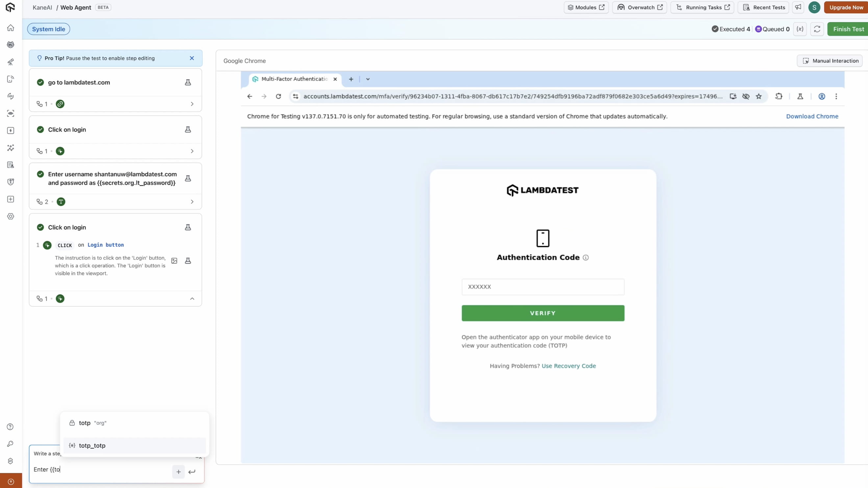Viewport: 868px width, 488px height.
Task: Click the refresh icon beside Finish Test
Action: pyautogui.click(x=817, y=29)
